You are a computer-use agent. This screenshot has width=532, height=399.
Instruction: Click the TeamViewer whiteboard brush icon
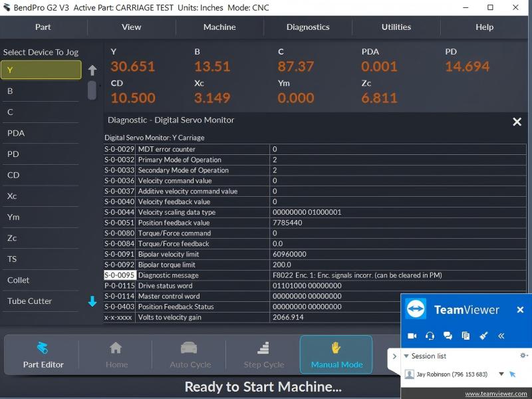pyautogui.click(x=483, y=336)
